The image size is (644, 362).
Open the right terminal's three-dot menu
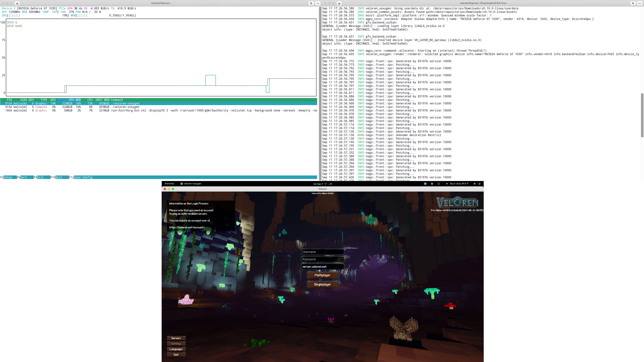[640, 3]
